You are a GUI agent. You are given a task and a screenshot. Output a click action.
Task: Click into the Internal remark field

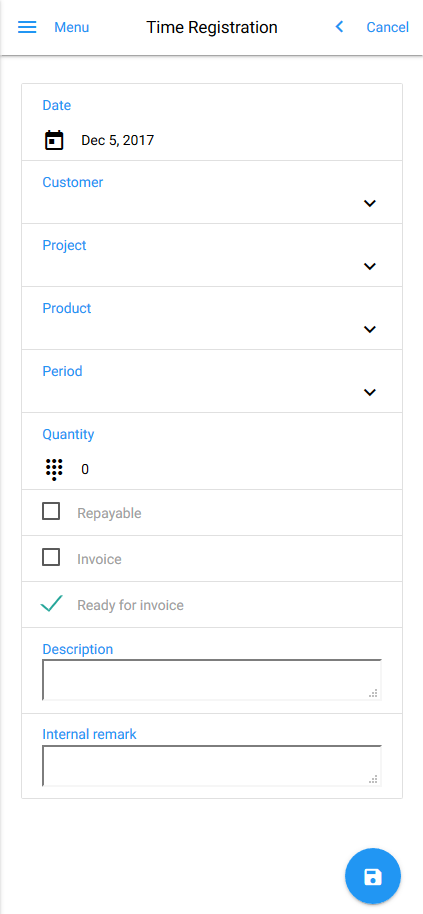[x=212, y=765]
